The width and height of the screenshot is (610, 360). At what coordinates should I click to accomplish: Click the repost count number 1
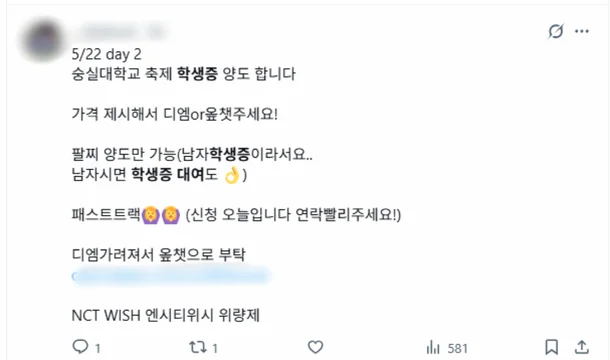(215, 348)
